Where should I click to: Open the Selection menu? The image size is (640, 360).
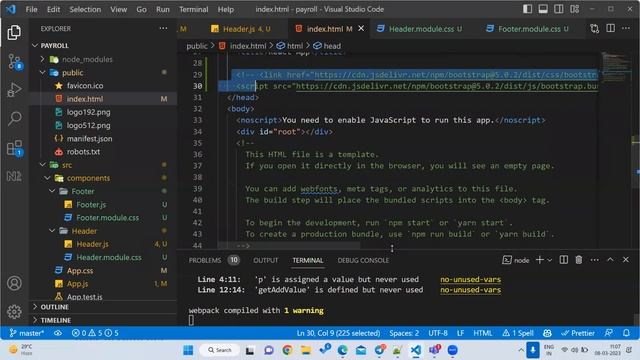pos(85,9)
